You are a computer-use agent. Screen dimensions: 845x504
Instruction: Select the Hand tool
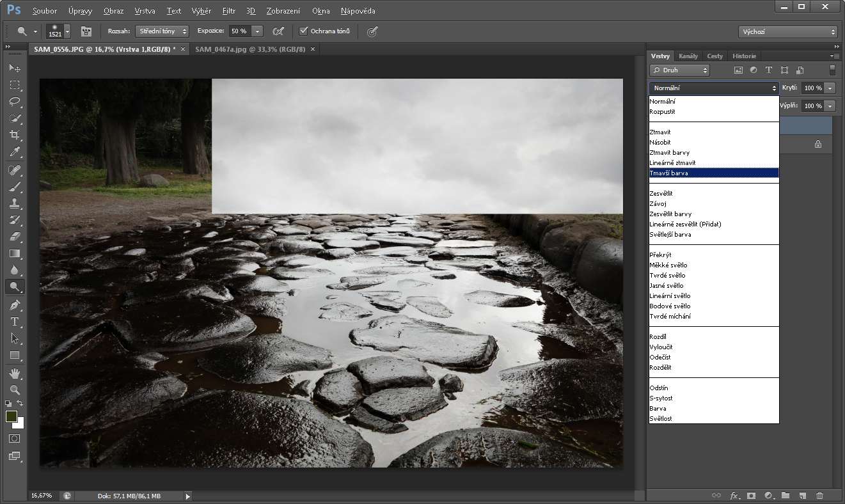15,373
